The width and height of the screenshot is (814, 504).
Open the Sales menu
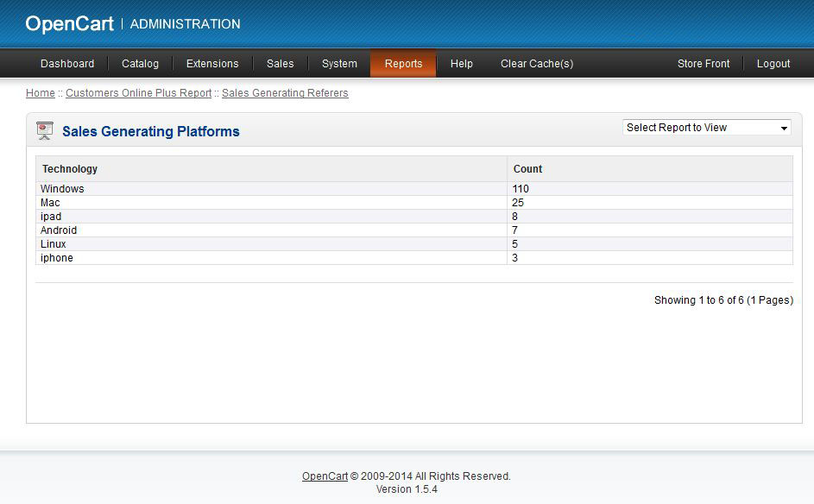click(281, 64)
